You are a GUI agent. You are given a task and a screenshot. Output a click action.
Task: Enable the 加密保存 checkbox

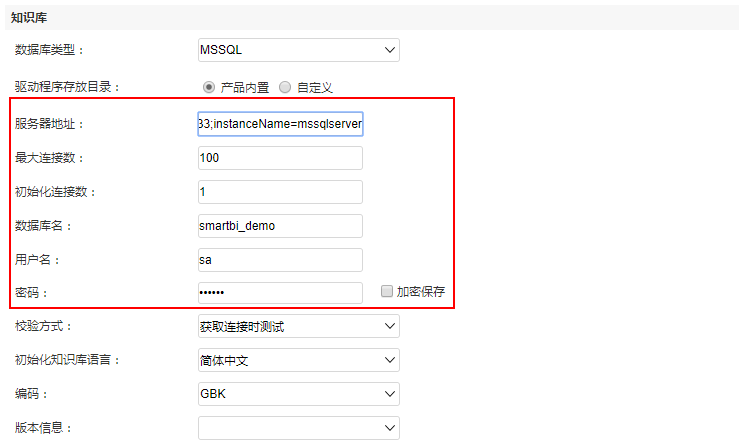coord(387,291)
